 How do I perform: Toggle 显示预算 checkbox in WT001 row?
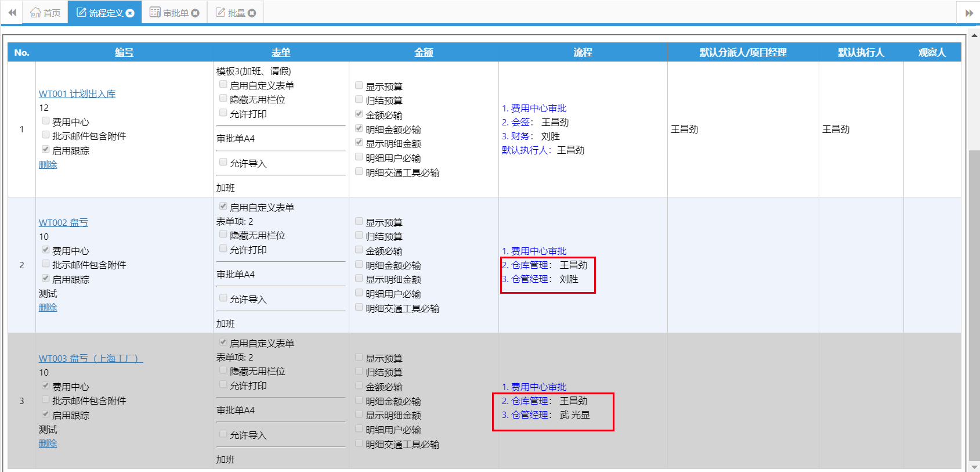pos(359,85)
